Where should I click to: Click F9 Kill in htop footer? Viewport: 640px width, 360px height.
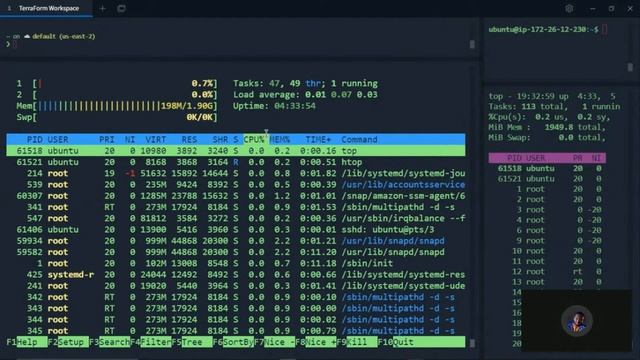click(357, 342)
